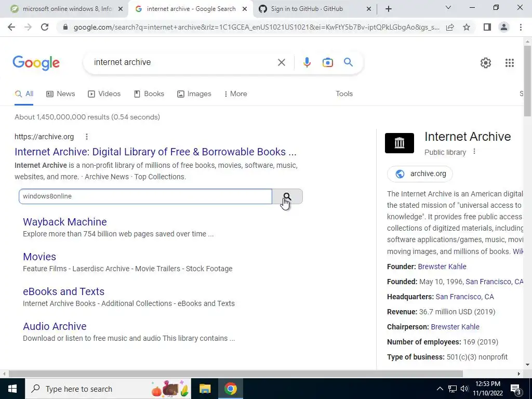Click the Google search query field
This screenshot has width=532, height=399.
(183, 62)
